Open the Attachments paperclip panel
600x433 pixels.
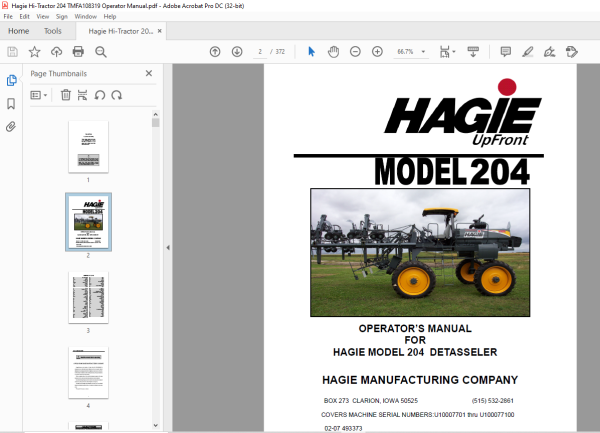(x=11, y=127)
